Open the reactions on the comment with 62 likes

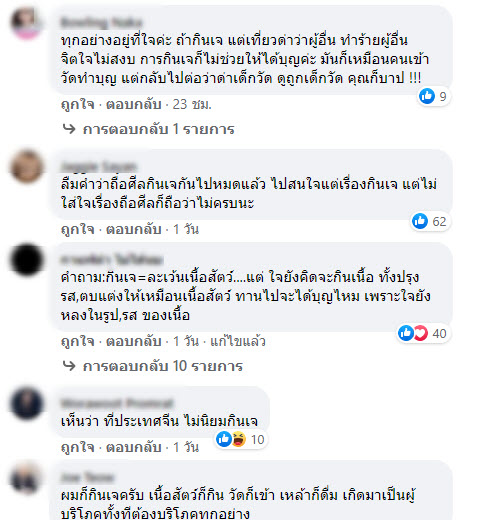click(430, 221)
